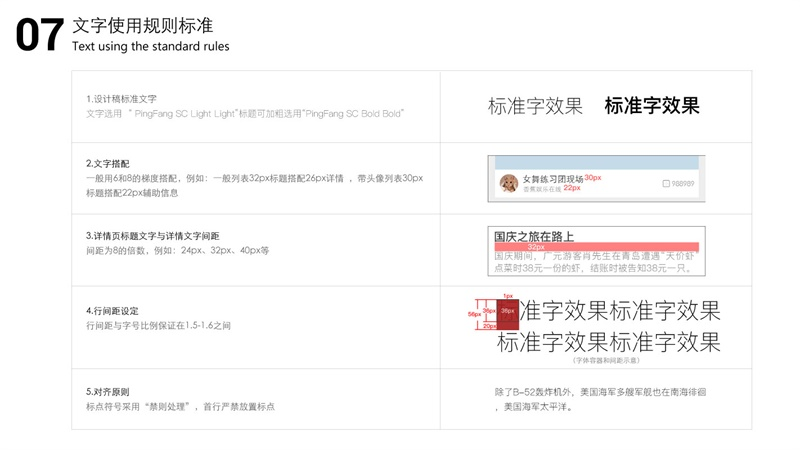Select the second line 标准字效果标准字效果 in the spacing sample

609,342
